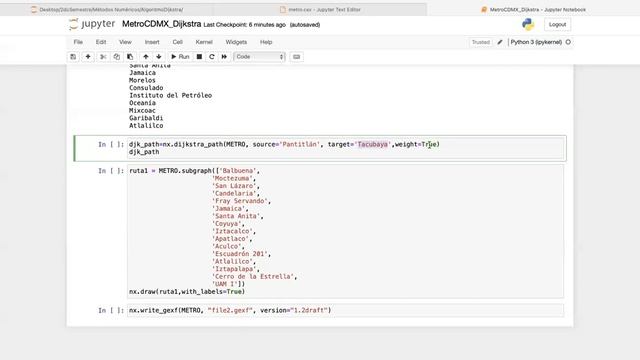640x360 pixels.
Task: Click into the ruta1 subgraph code cell
Action: coord(345,231)
